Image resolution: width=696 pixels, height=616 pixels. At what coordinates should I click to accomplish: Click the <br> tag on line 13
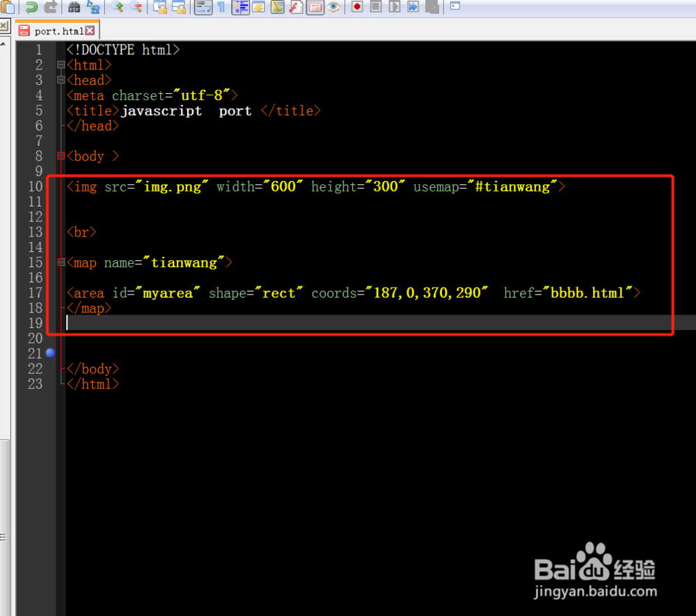pyautogui.click(x=81, y=232)
